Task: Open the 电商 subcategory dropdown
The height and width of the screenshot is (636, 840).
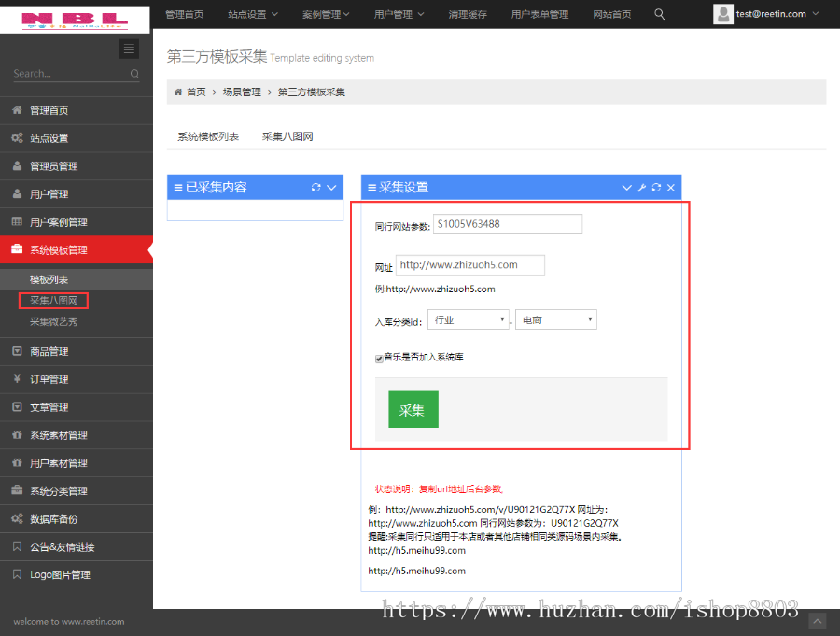Action: (x=555, y=318)
